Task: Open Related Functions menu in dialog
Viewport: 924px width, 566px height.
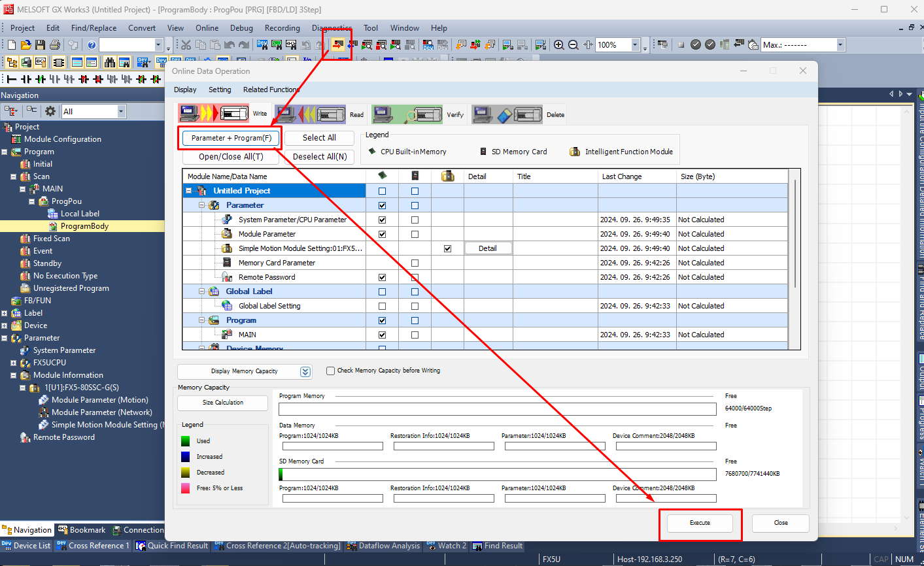Action: 271,90
